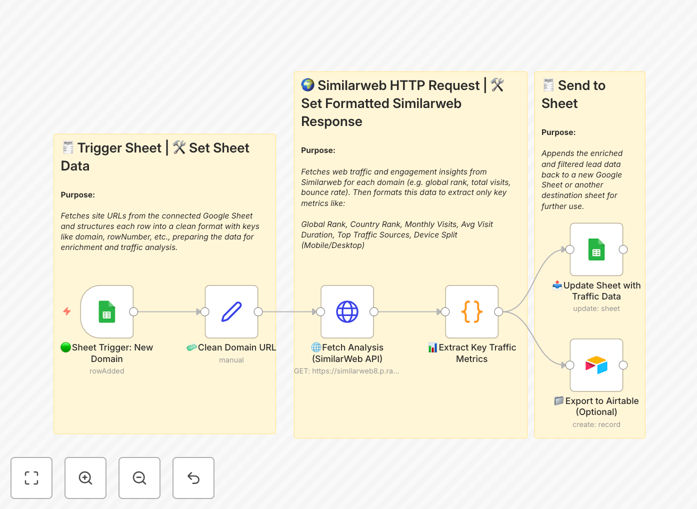This screenshot has height=509, width=697.
Task: Click output connector of Extract Key Traffic node
Action: coord(498,312)
